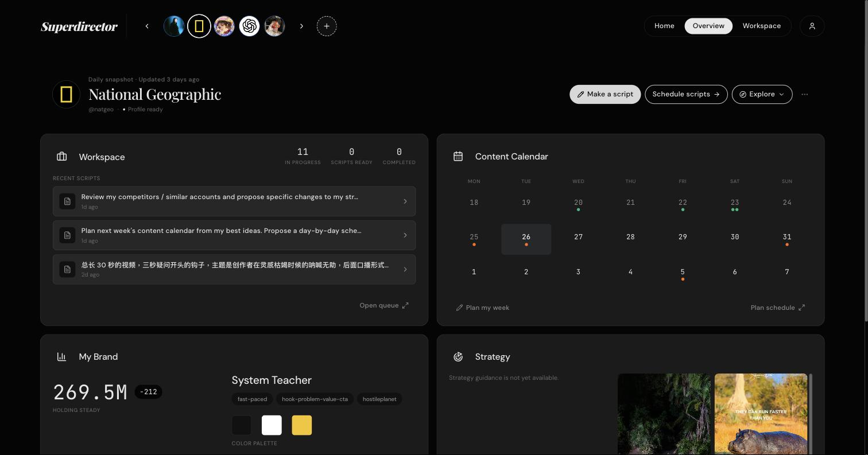Select the OpenAI logo profile avatar
Screen dimensions: 868x455
pyautogui.click(x=249, y=26)
